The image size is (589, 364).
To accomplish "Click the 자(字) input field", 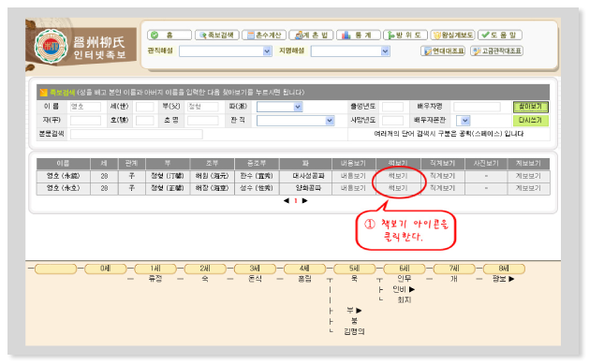I will pos(85,121).
